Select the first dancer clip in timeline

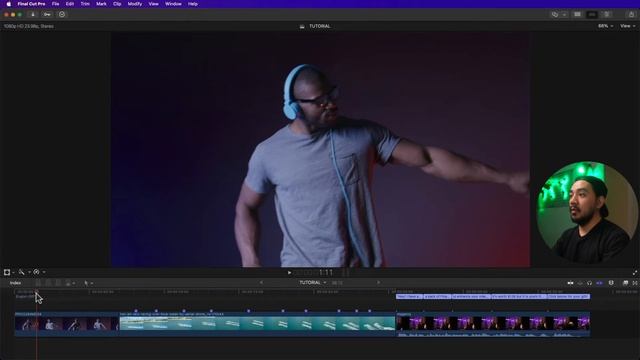point(67,325)
